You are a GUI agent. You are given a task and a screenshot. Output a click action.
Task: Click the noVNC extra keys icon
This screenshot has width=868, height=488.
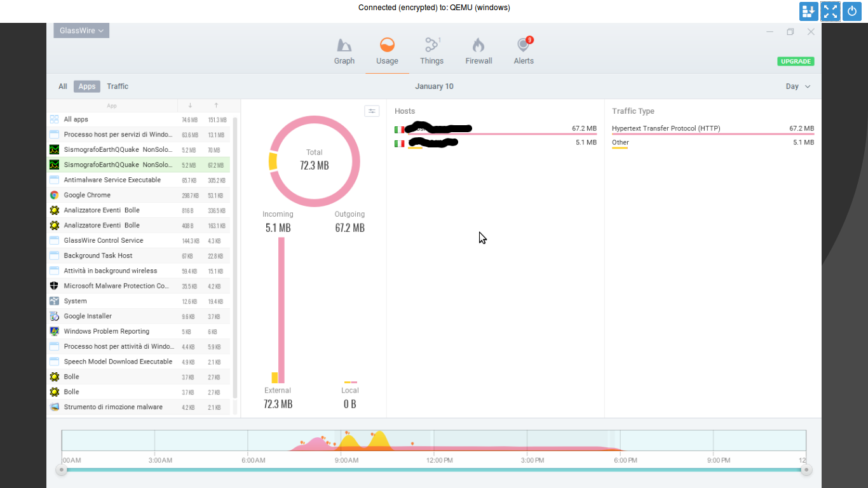point(809,11)
